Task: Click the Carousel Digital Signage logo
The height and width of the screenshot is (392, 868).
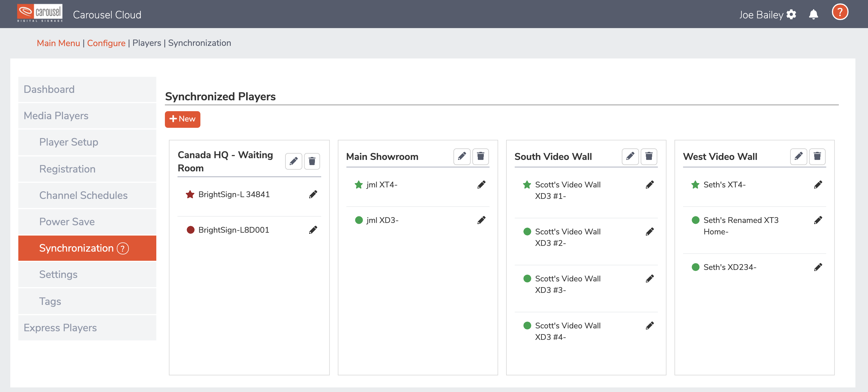Action: point(40,13)
